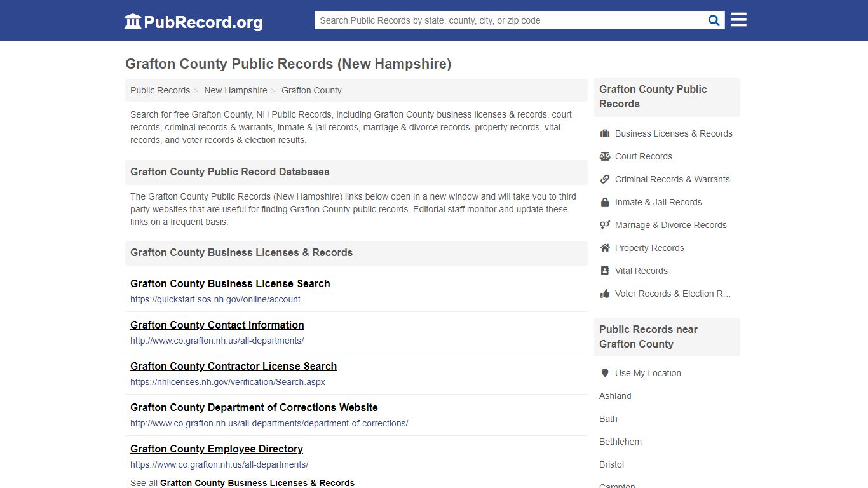This screenshot has width=868, height=488.
Task: Click the PubRecord.org site title
Action: click(203, 22)
